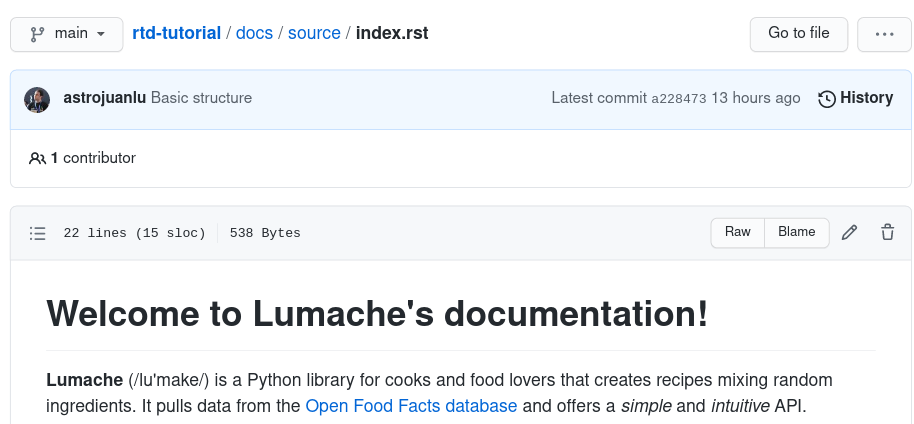Open the astrojuanlu profile link

click(x=104, y=98)
